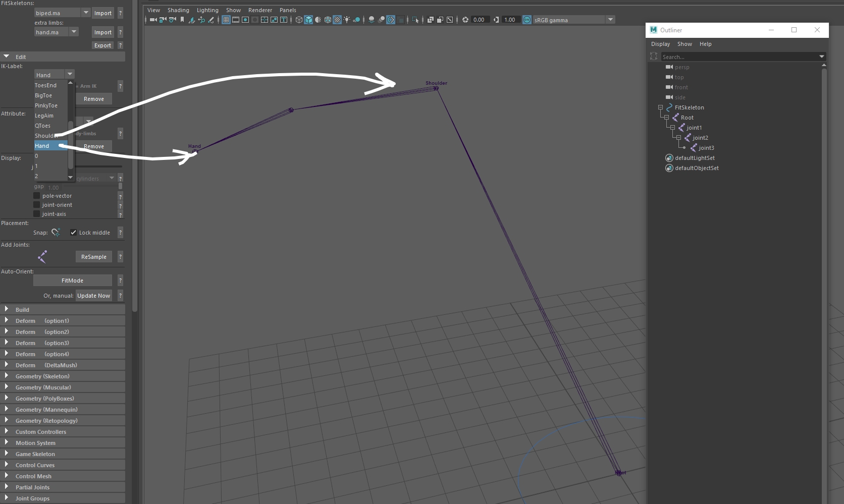The image size is (844, 504).
Task: Toggle the textured checker display icon
Action: (337, 20)
